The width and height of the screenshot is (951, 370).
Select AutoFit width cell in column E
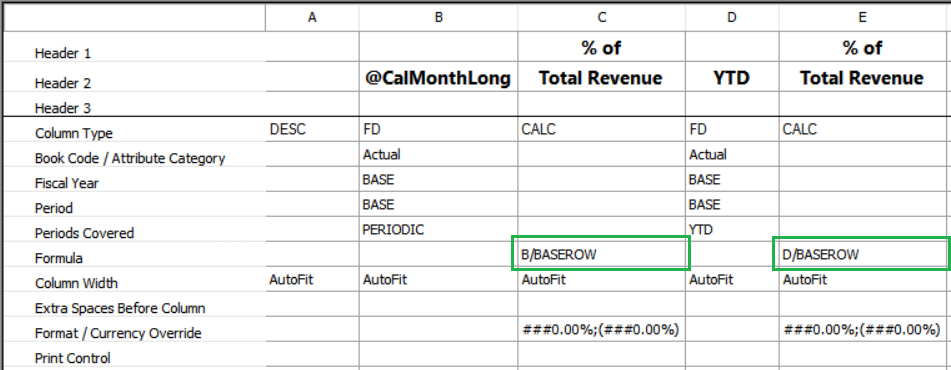tap(862, 280)
